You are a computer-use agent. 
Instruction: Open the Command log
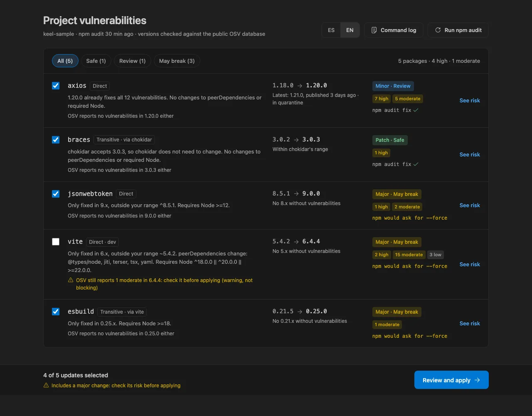pos(394,30)
